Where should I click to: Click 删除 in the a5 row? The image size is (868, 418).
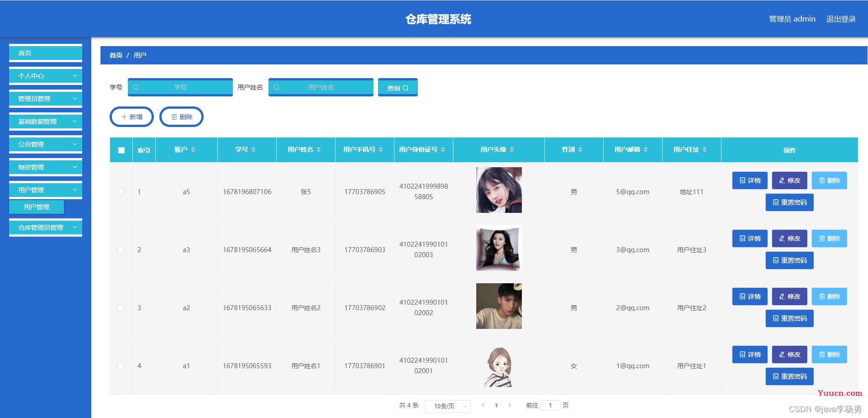(x=829, y=180)
